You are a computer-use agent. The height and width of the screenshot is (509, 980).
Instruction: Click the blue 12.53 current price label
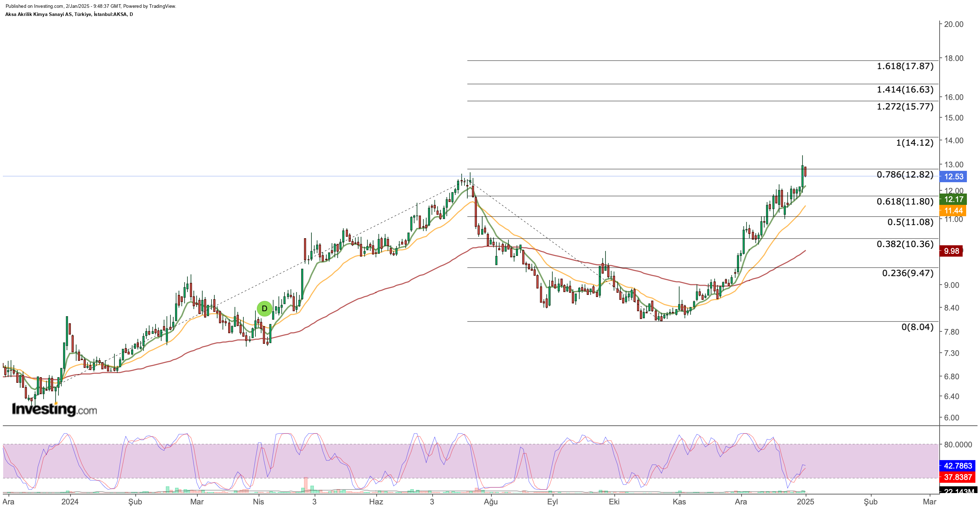point(953,177)
